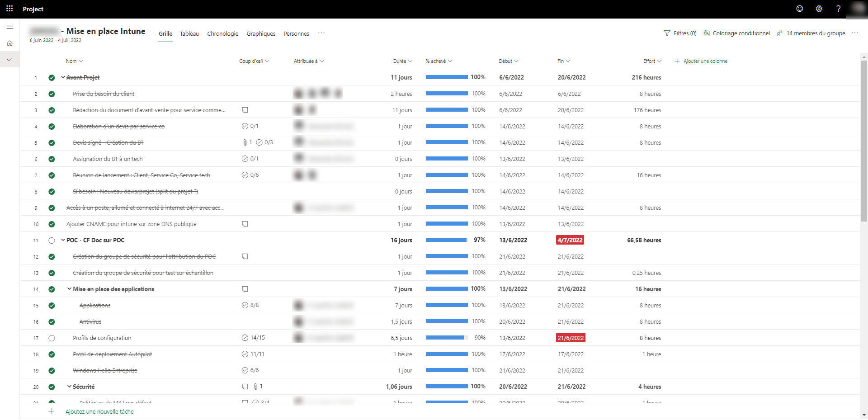
Task: Click the 90% progress bar of Profils de configuration
Action: click(x=447, y=338)
